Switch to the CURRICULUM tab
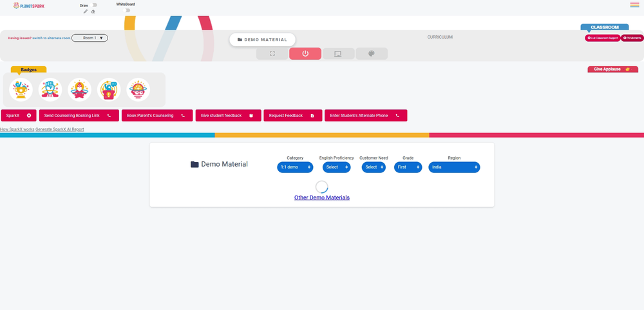 pos(440,37)
